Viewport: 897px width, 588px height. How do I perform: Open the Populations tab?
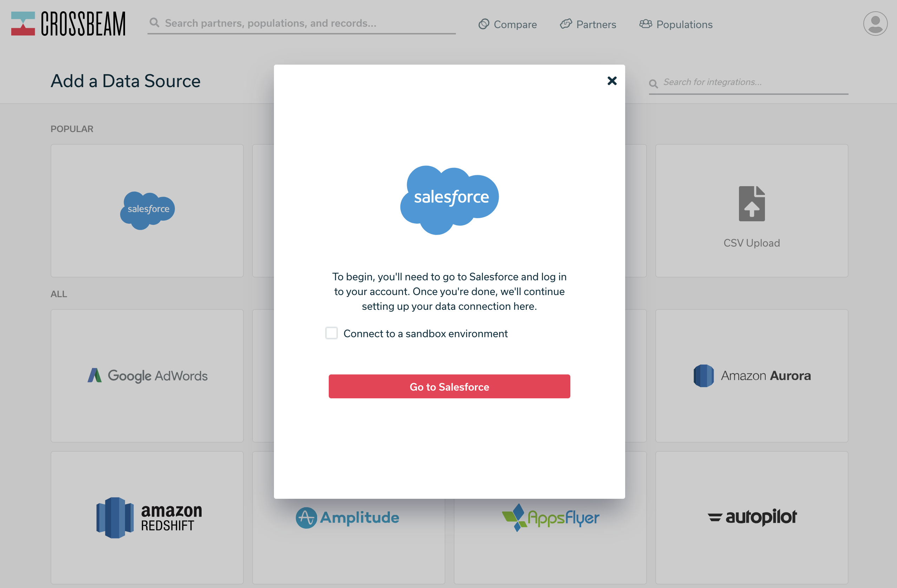click(x=685, y=24)
